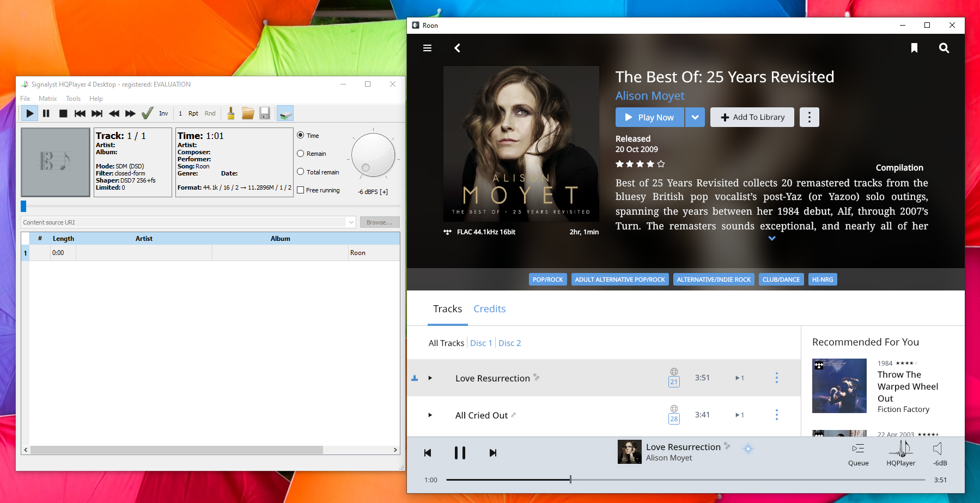The width and height of the screenshot is (980, 503).
Task: Click the HQPlayer track position slider handle
Action: 23,206
